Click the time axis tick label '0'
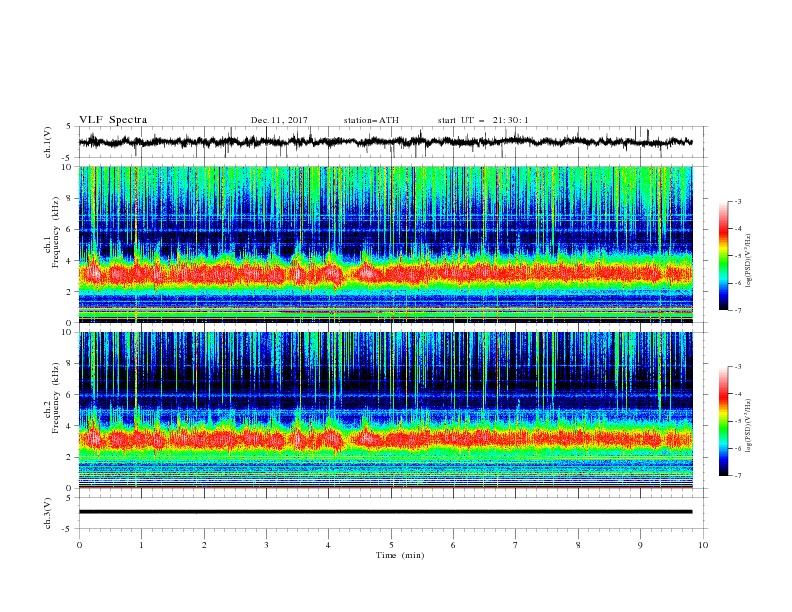 tap(79, 545)
